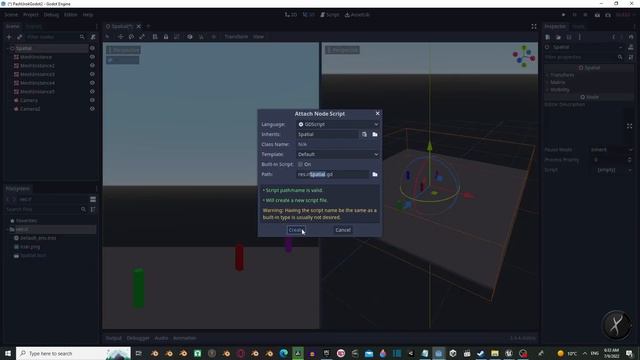Open Microsoft Edge from the taskbar
The width and height of the screenshot is (640, 360).
point(283,353)
